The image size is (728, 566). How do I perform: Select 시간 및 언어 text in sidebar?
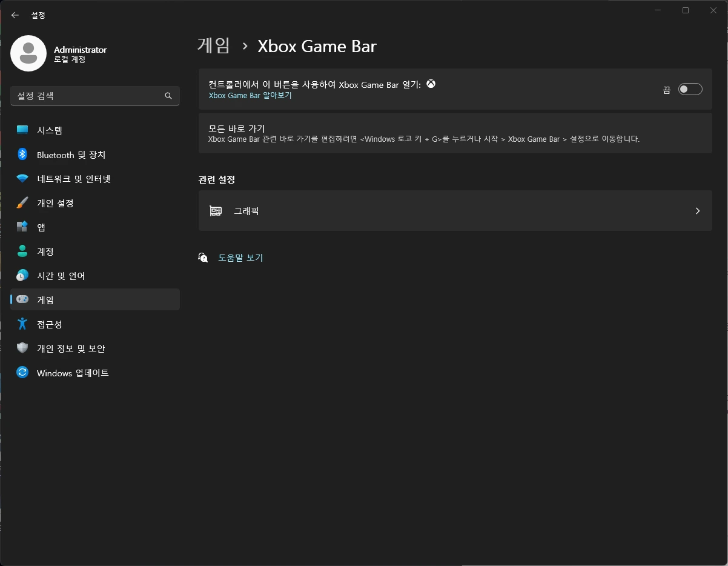tap(61, 276)
